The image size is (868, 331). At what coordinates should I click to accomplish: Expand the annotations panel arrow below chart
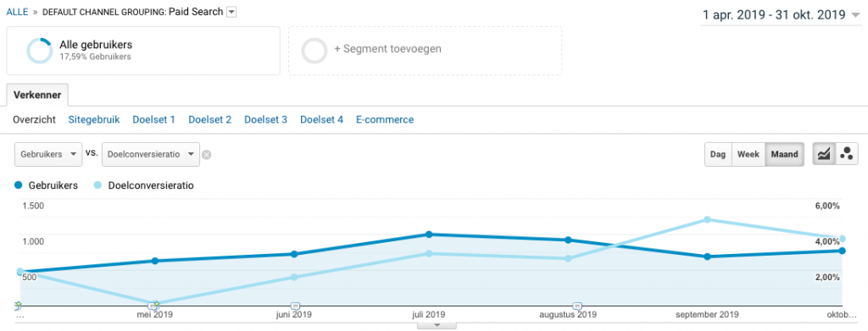(x=437, y=325)
